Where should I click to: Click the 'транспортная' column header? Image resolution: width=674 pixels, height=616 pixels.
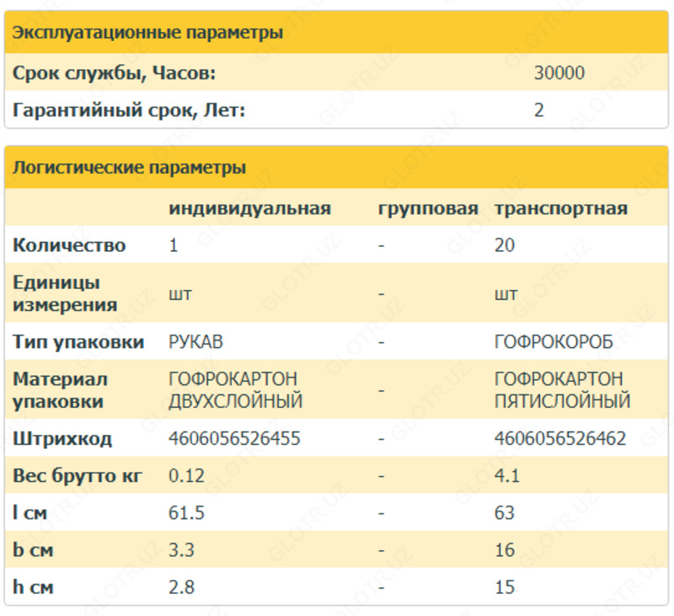pos(560,208)
